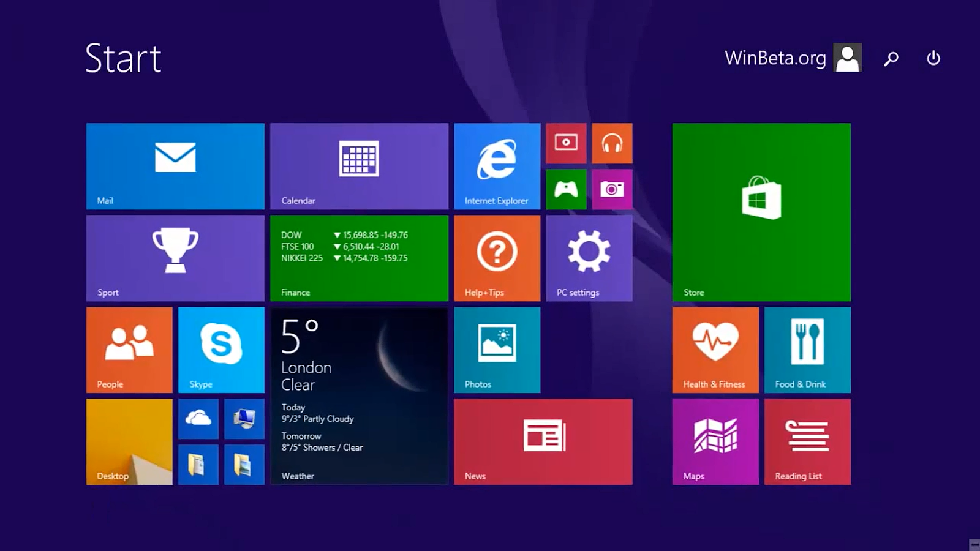Start the Search from the top bar
980x551 pixels.
click(891, 58)
